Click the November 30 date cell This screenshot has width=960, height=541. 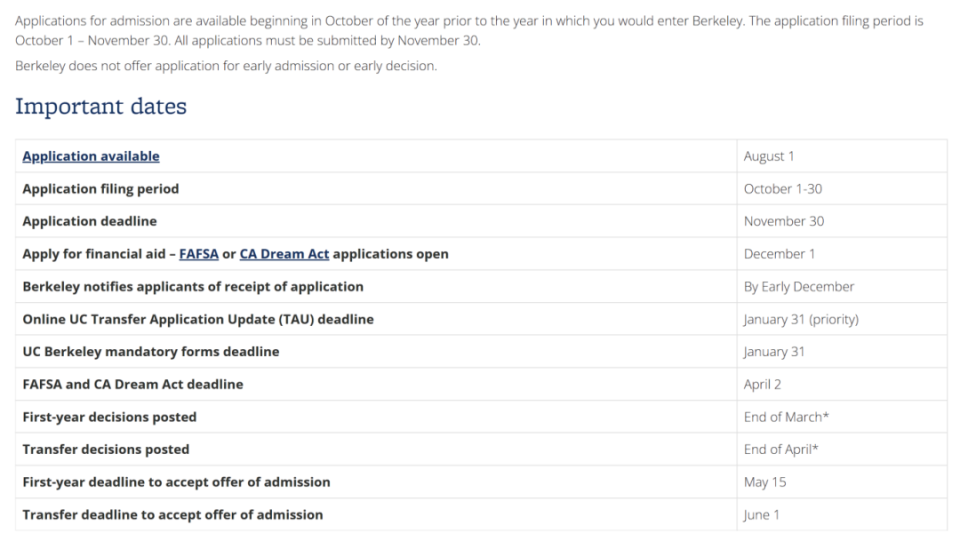pos(784,221)
